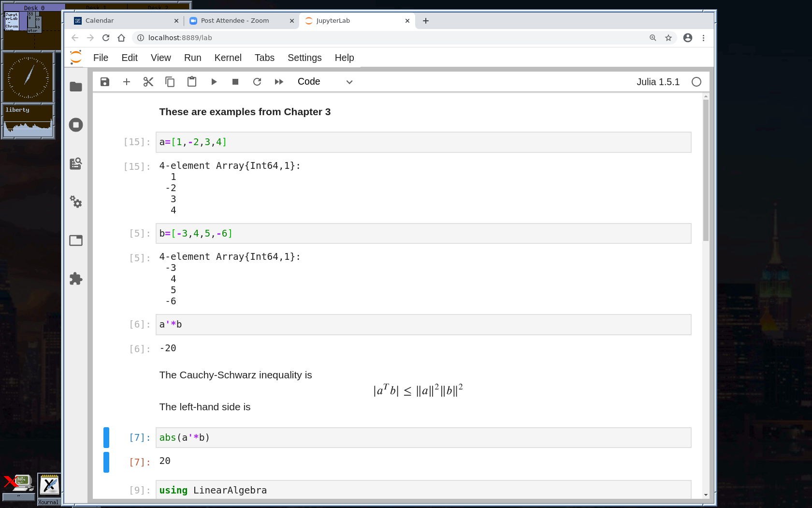Screen dimensions: 812x508
Task: Insert a new cell with the plus icon
Action: (127, 82)
